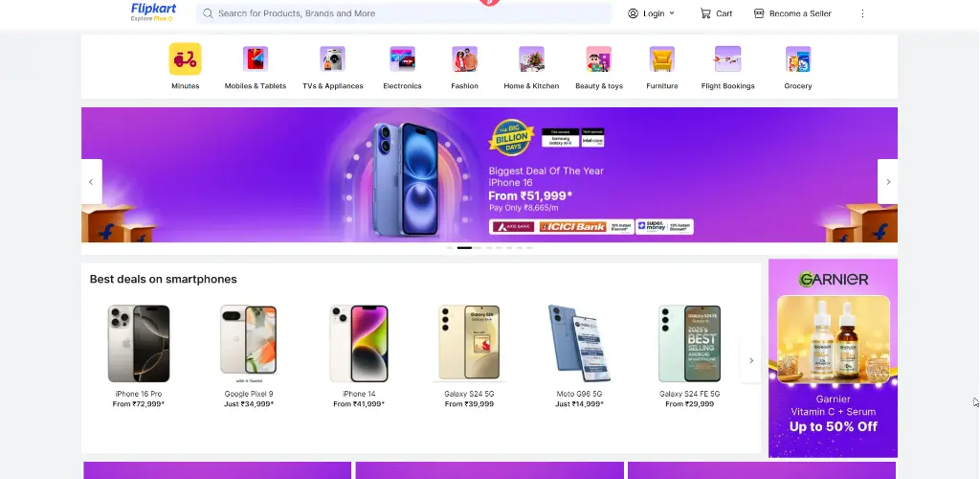Show more smartphone deals with arrow
This screenshot has width=980, height=479.
750,360
